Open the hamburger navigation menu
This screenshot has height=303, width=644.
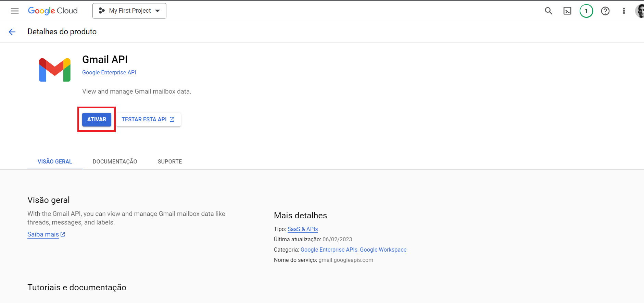[x=15, y=11]
